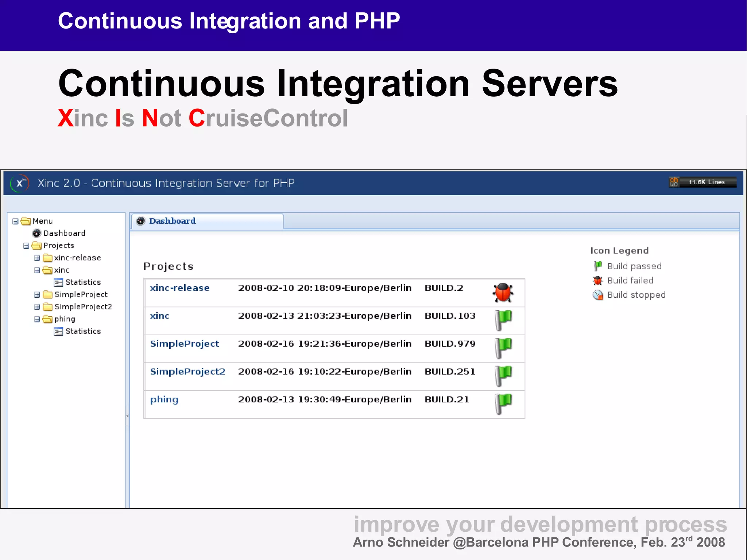This screenshot has height=560, width=747.
Task: Collapse the phing tree folder
Action: (37, 319)
